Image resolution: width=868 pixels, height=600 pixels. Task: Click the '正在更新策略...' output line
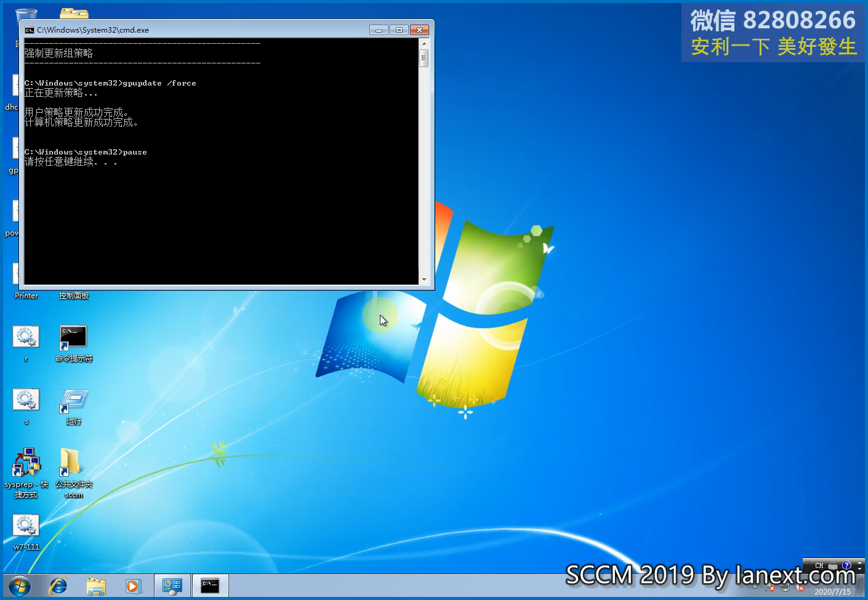point(61,93)
